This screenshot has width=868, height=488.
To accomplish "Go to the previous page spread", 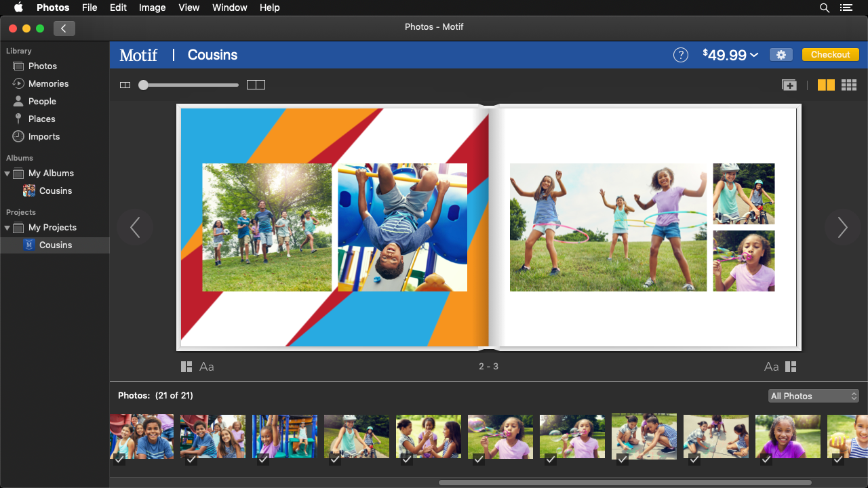I will pos(134,227).
